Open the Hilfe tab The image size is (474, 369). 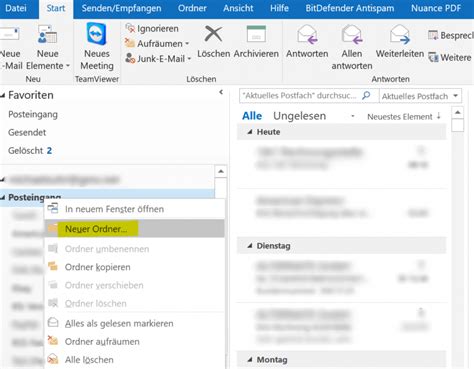[x=279, y=8]
